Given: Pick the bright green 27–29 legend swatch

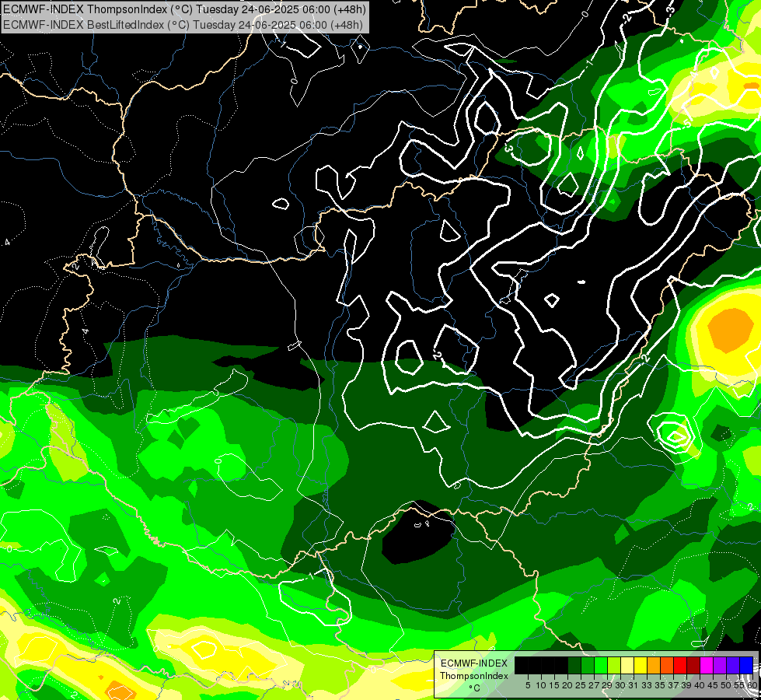Looking at the screenshot, I should (601, 665).
